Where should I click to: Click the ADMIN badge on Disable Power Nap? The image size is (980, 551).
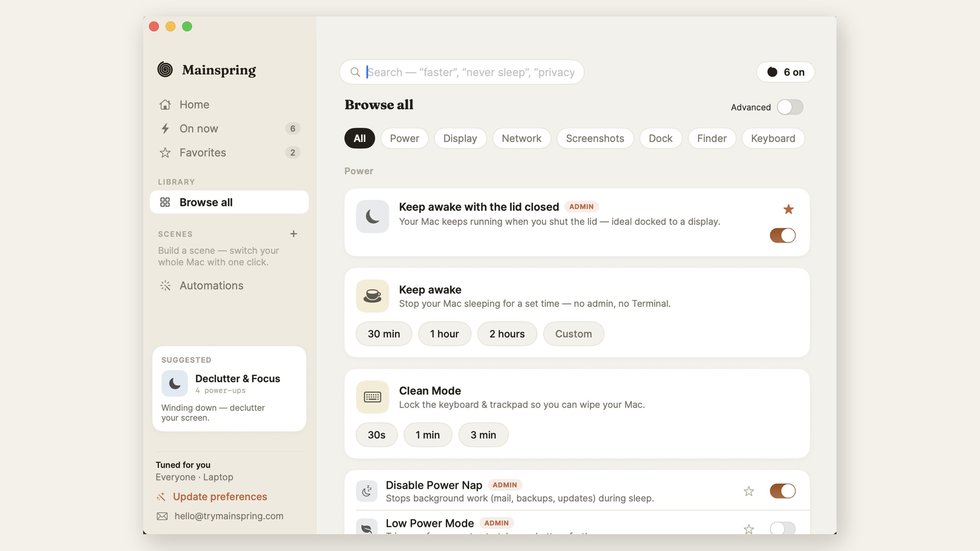point(505,485)
